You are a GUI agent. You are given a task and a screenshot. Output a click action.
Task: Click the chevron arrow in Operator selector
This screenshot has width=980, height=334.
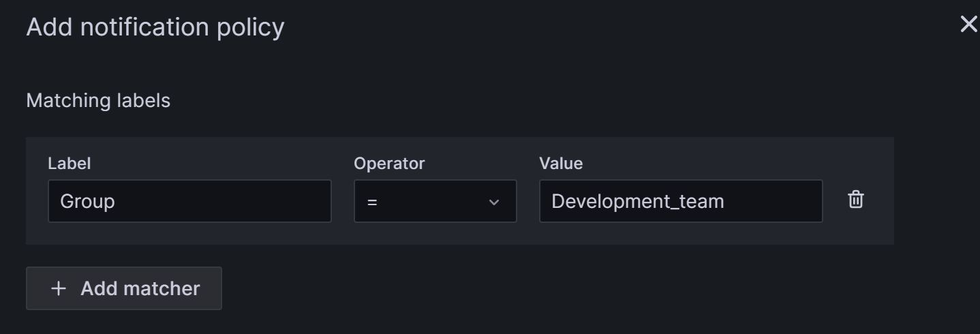494,202
